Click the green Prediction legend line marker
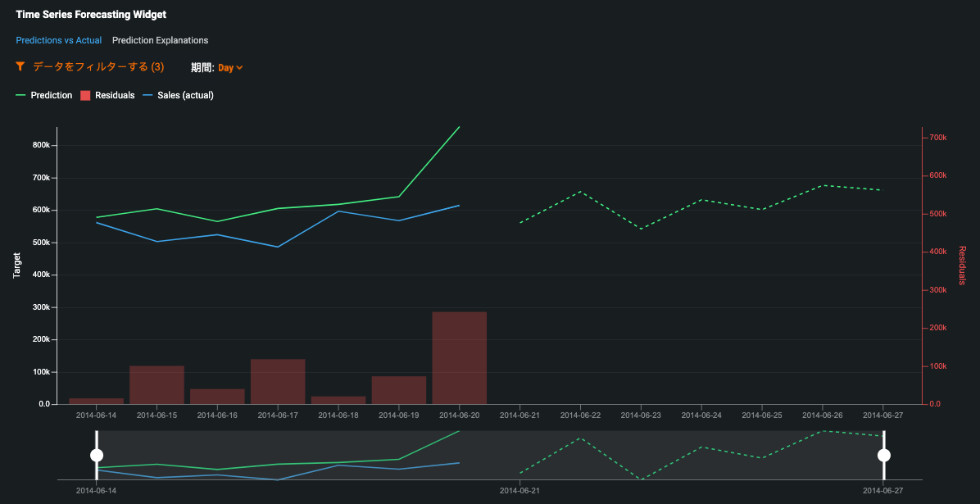980x504 pixels. tap(21, 95)
